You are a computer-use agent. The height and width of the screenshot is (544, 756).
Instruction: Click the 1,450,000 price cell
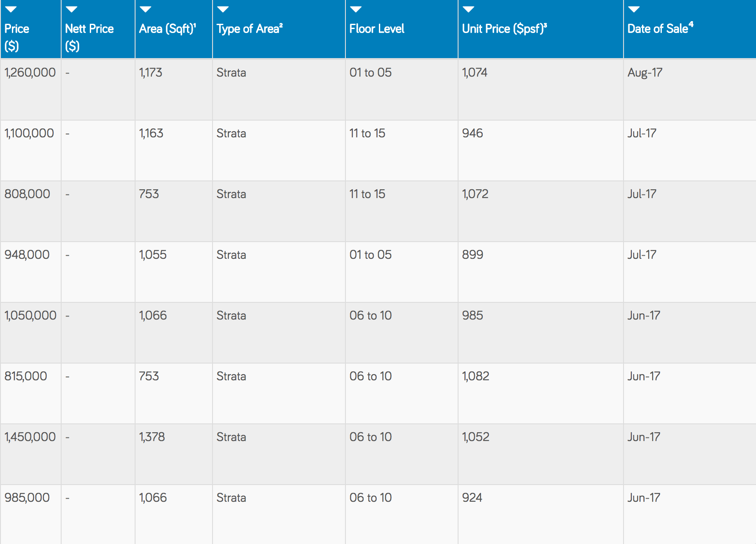pos(30,437)
